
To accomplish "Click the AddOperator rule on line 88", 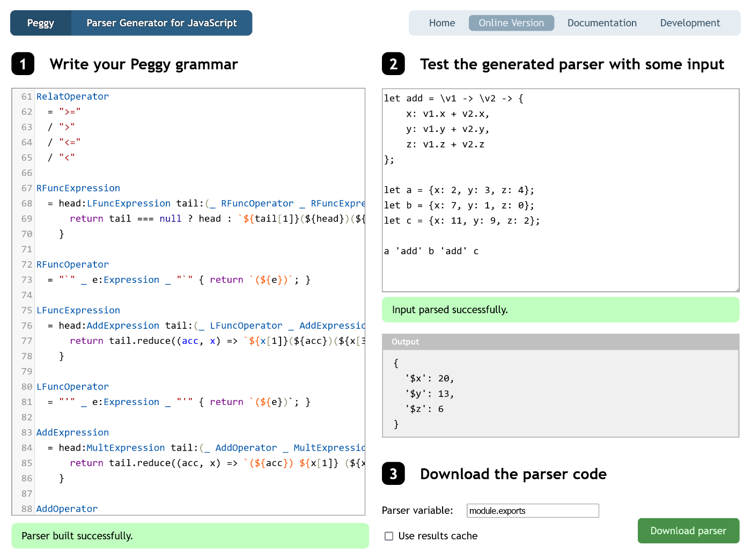I will tap(67, 509).
